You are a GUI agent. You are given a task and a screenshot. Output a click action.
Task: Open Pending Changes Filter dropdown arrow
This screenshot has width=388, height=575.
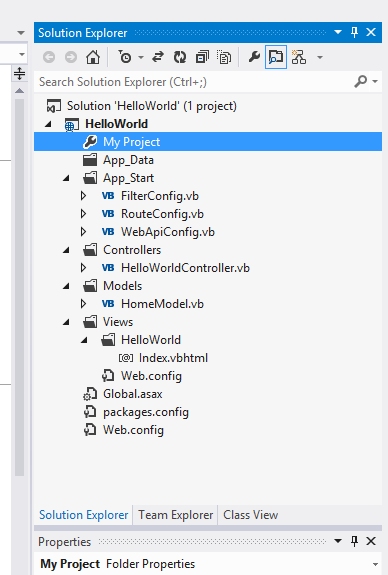[141, 58]
